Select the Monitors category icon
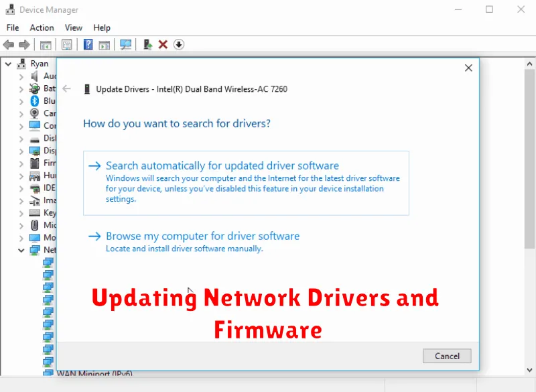This screenshot has height=392, width=536. point(35,237)
